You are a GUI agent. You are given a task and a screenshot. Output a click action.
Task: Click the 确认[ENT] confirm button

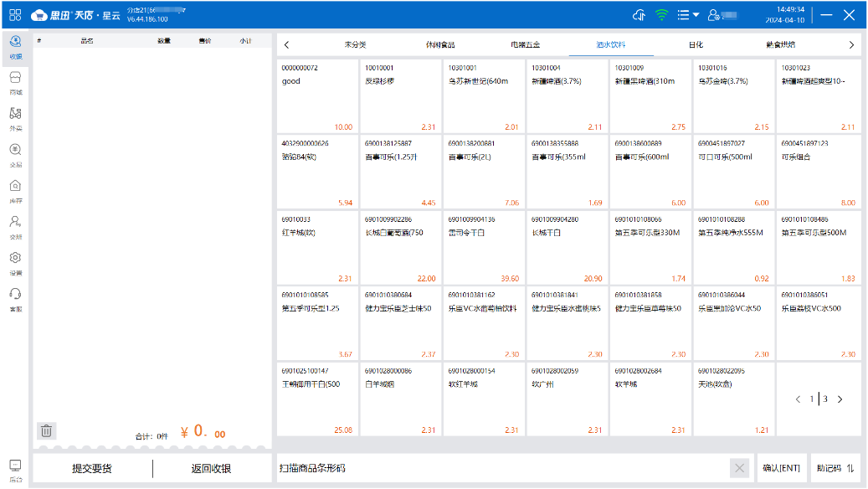point(781,469)
